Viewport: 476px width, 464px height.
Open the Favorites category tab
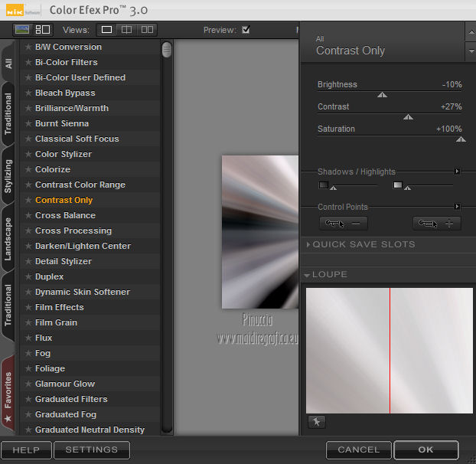click(8, 394)
